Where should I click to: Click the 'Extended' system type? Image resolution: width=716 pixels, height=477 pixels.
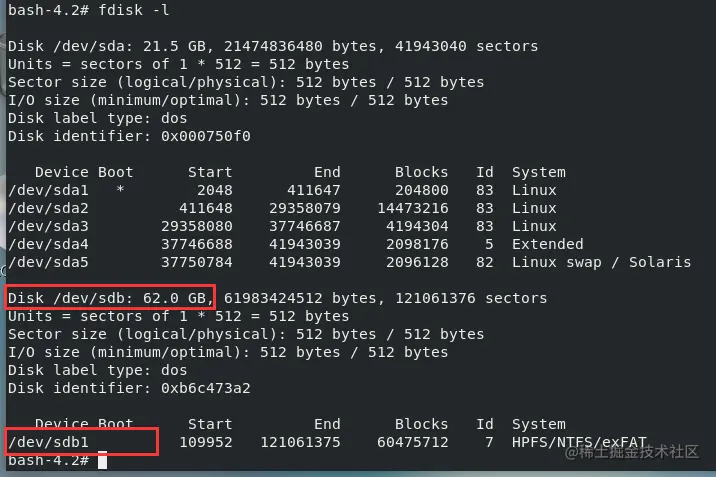pyautogui.click(x=548, y=244)
